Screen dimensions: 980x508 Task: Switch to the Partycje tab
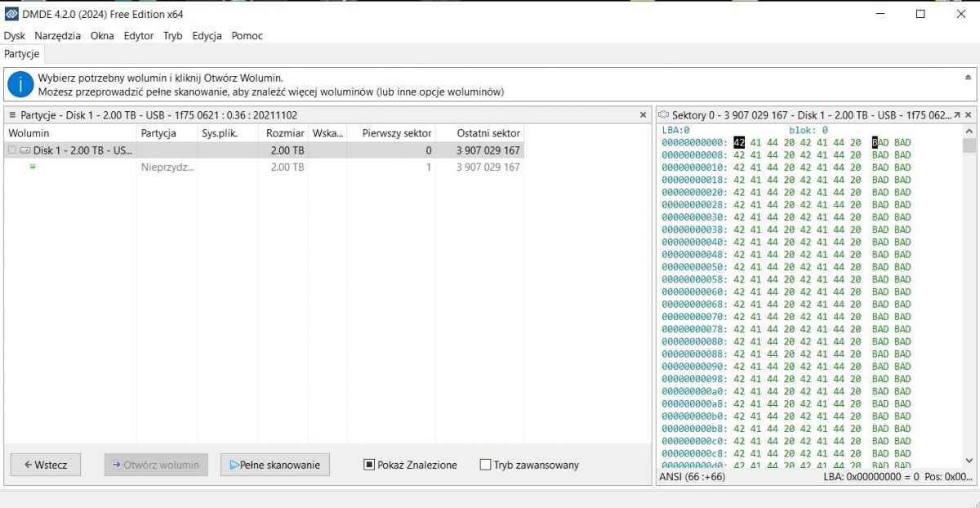click(22, 54)
